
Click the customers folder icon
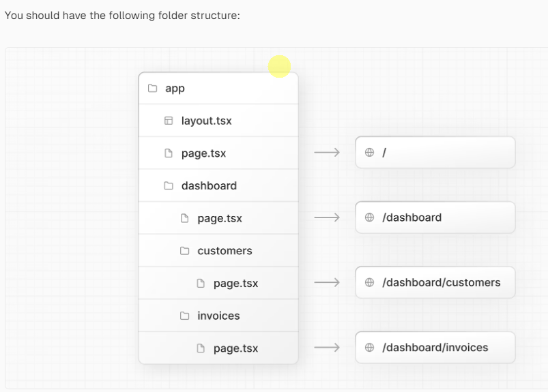184,251
